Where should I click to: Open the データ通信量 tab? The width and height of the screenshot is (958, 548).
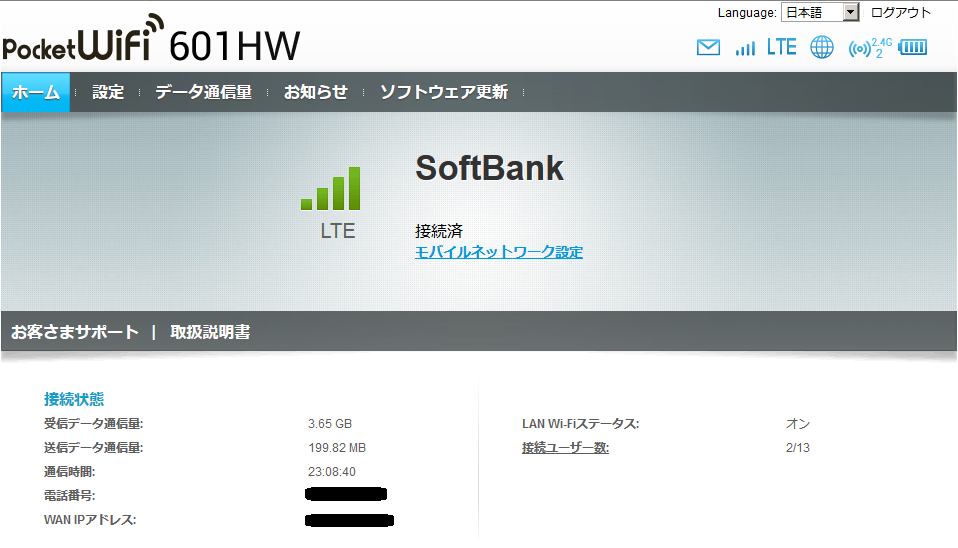203,92
